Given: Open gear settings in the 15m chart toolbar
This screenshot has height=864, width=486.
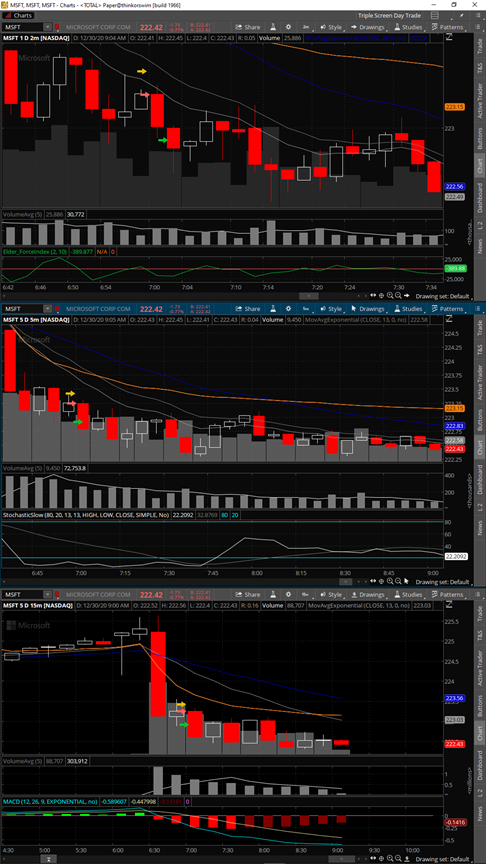Looking at the screenshot, I should (288, 595).
